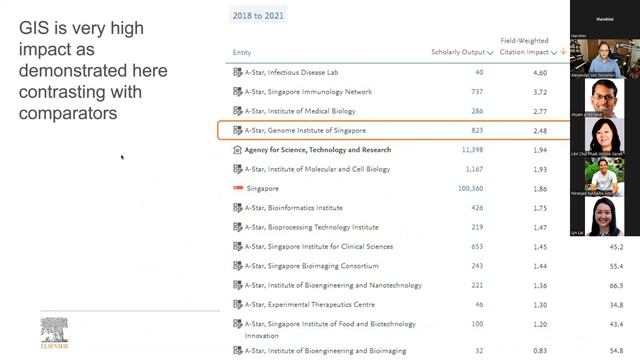
Task: Click scholarly output value 40
Action: (x=479, y=72)
